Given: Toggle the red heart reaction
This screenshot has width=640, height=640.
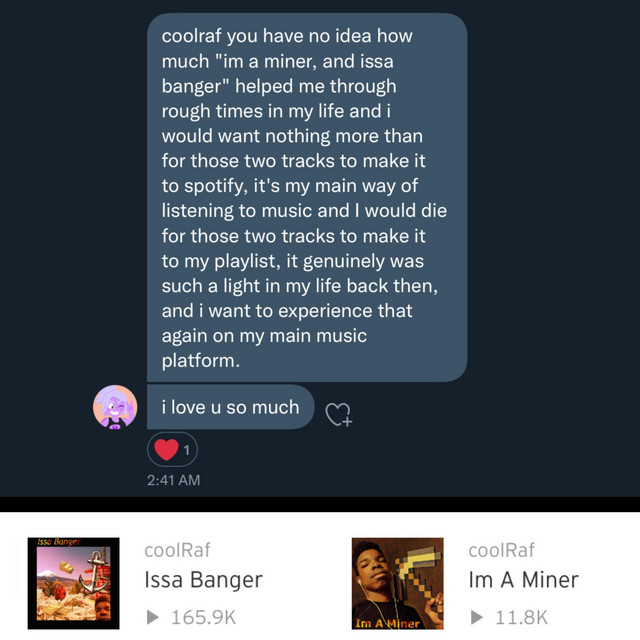Looking at the screenshot, I should 167,450.
